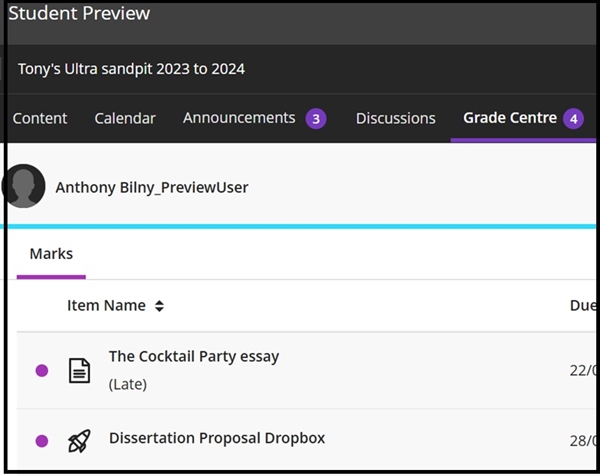The image size is (600, 476).
Task: Open the Dissertation Proposal Dropbox item
Action: pyautogui.click(x=217, y=438)
